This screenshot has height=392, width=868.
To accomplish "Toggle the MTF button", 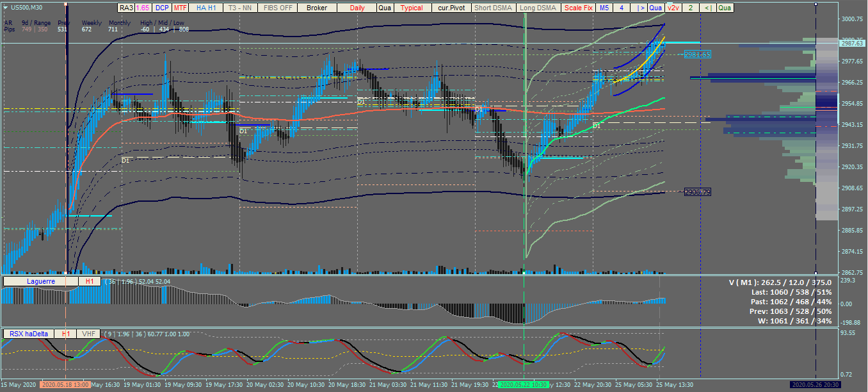I will click(181, 8).
